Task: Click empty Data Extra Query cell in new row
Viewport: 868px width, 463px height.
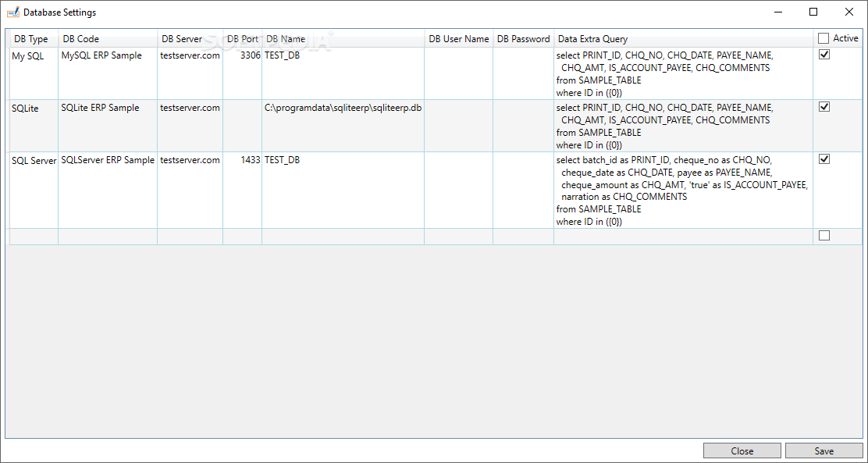Action: 684,237
